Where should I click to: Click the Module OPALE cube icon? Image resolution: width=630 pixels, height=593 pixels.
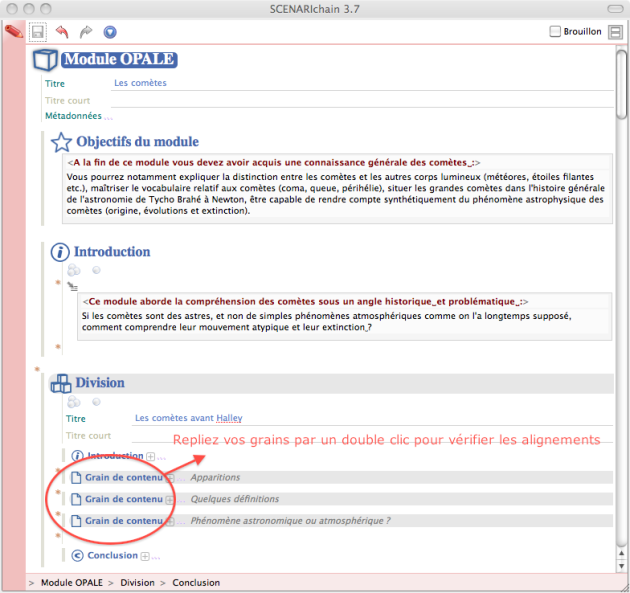45,60
